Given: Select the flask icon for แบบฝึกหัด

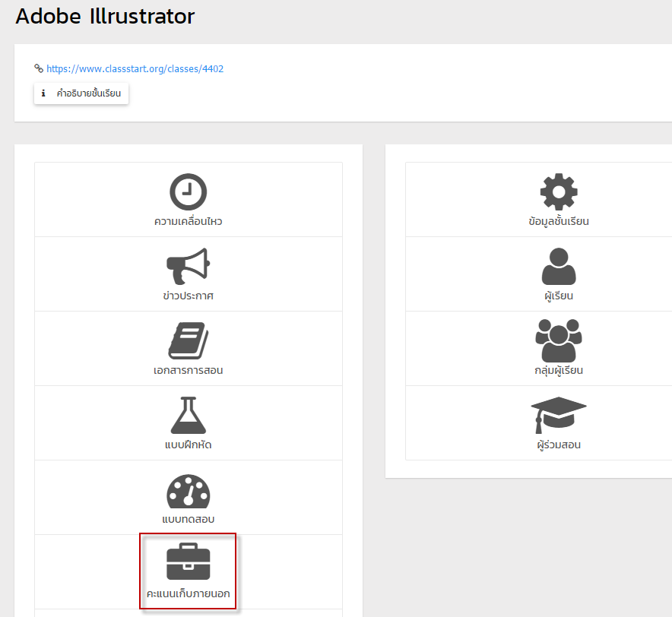Looking at the screenshot, I should pos(188,415).
